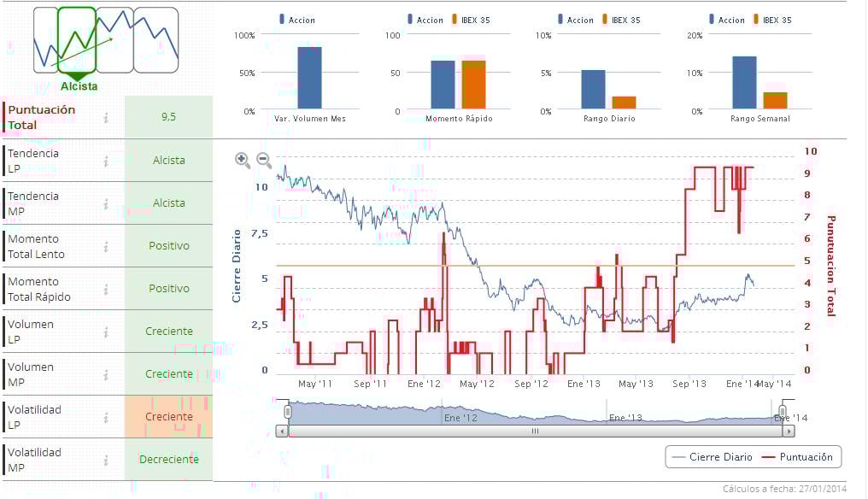Viewport: 868px width, 499px height.
Task: Toggle Accion legend in Var. Volumen Mes chart
Action: click(297, 20)
